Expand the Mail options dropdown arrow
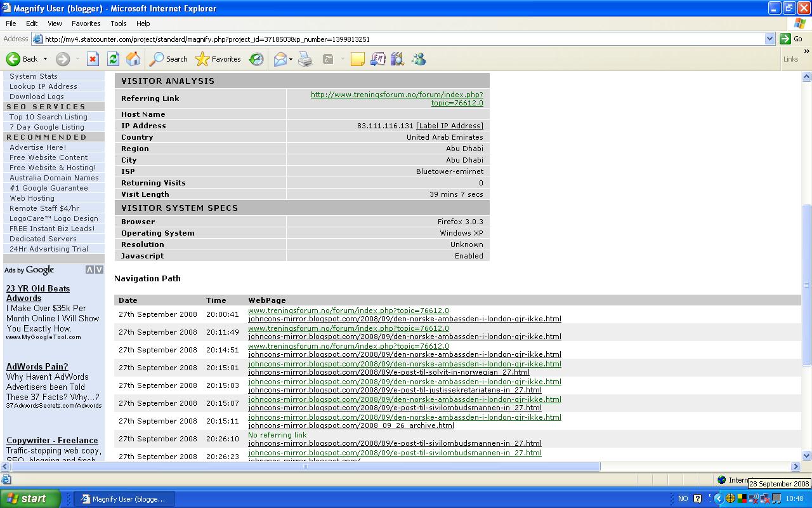 [291, 59]
